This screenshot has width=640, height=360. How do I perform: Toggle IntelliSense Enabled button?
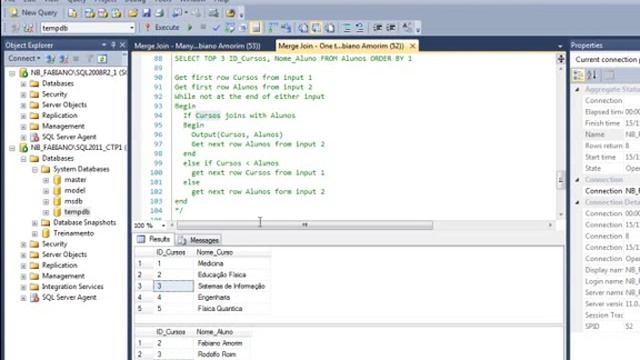[x=256, y=28]
